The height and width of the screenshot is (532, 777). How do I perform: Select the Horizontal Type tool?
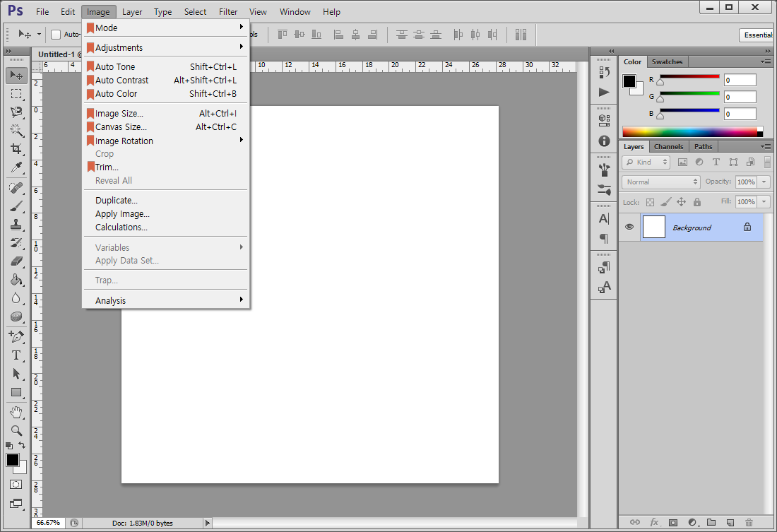(x=16, y=355)
